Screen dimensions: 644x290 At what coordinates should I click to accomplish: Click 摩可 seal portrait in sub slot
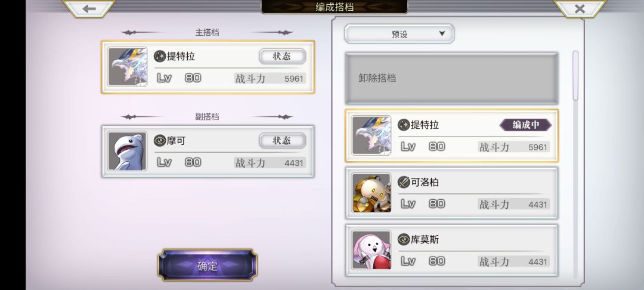(x=128, y=151)
